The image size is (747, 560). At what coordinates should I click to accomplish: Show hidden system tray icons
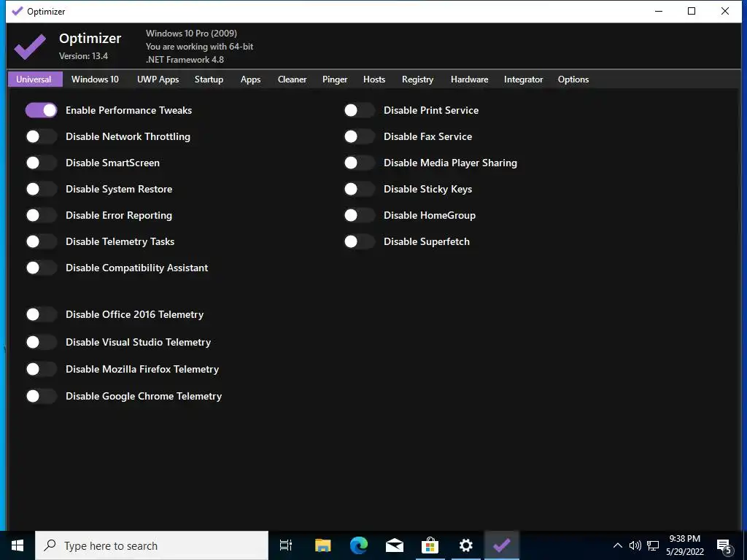point(617,545)
